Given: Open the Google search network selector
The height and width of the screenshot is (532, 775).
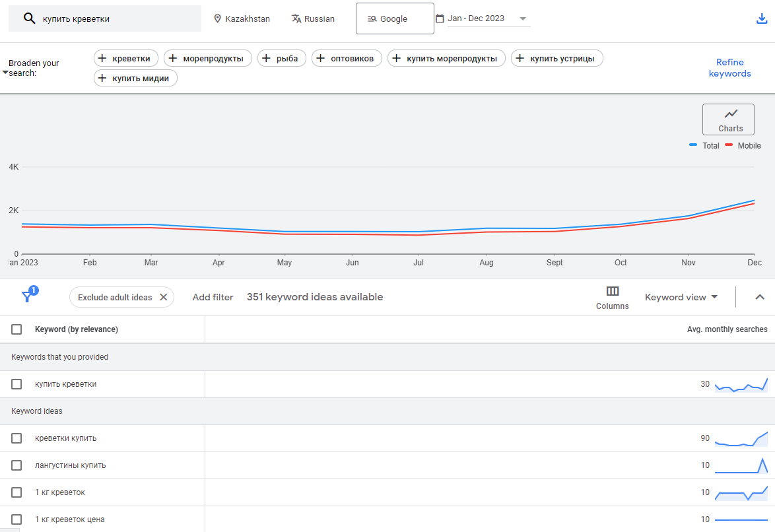Looking at the screenshot, I should [395, 19].
